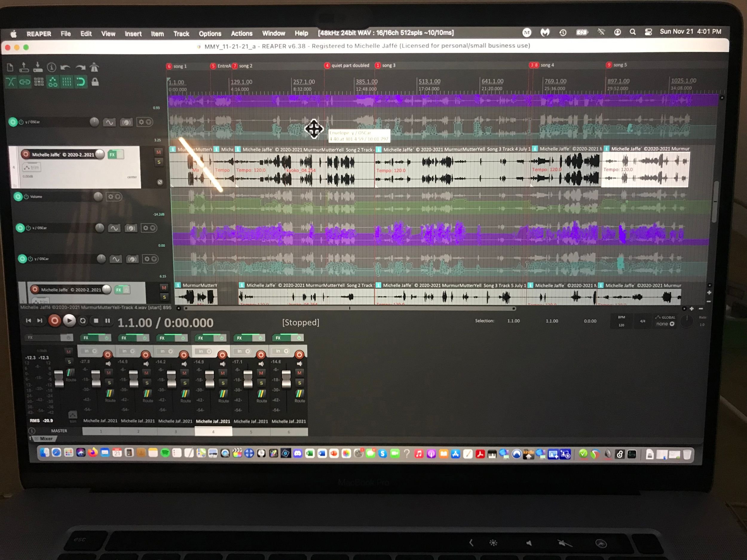The height and width of the screenshot is (560, 747).
Task: Click the metronome icon in toolbar
Action: click(x=94, y=67)
